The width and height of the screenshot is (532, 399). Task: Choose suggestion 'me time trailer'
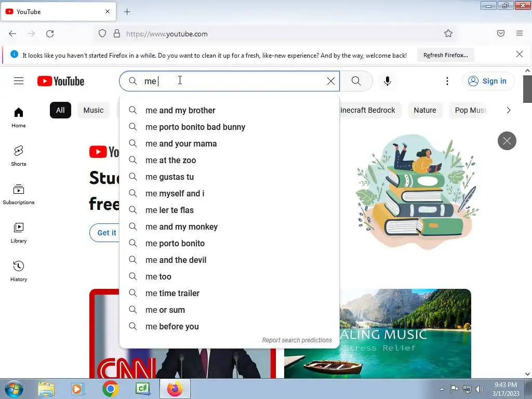point(229,293)
